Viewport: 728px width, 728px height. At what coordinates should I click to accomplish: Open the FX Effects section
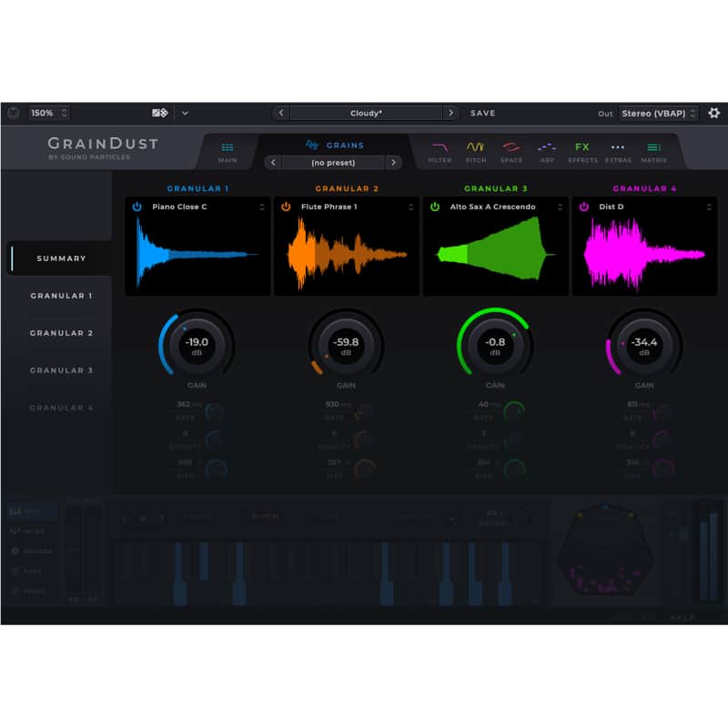pos(582,152)
